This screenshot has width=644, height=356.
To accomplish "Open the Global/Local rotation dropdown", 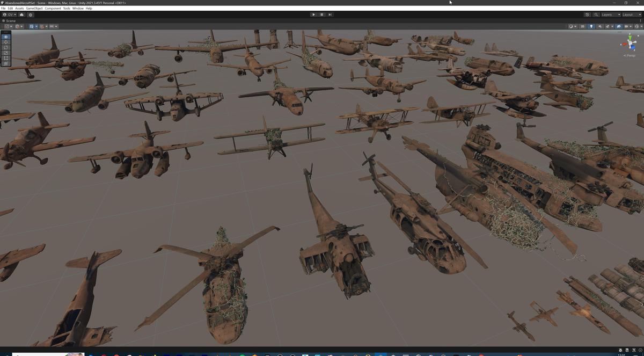I will click(x=19, y=26).
